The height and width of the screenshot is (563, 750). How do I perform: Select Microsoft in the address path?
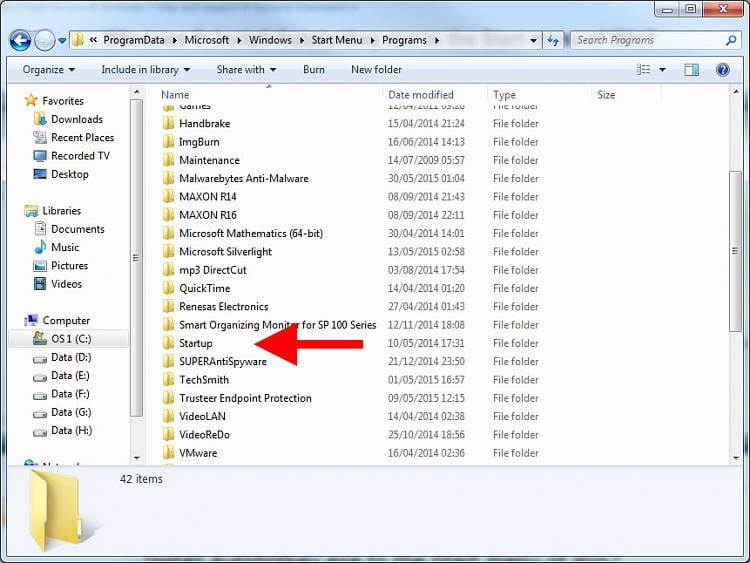point(207,40)
